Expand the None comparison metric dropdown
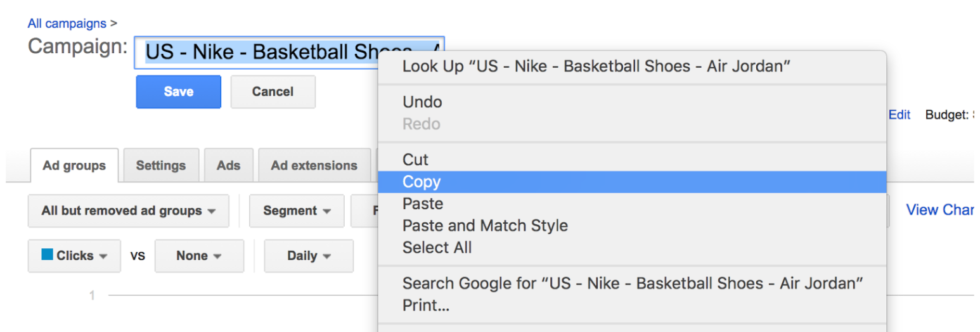 [199, 256]
